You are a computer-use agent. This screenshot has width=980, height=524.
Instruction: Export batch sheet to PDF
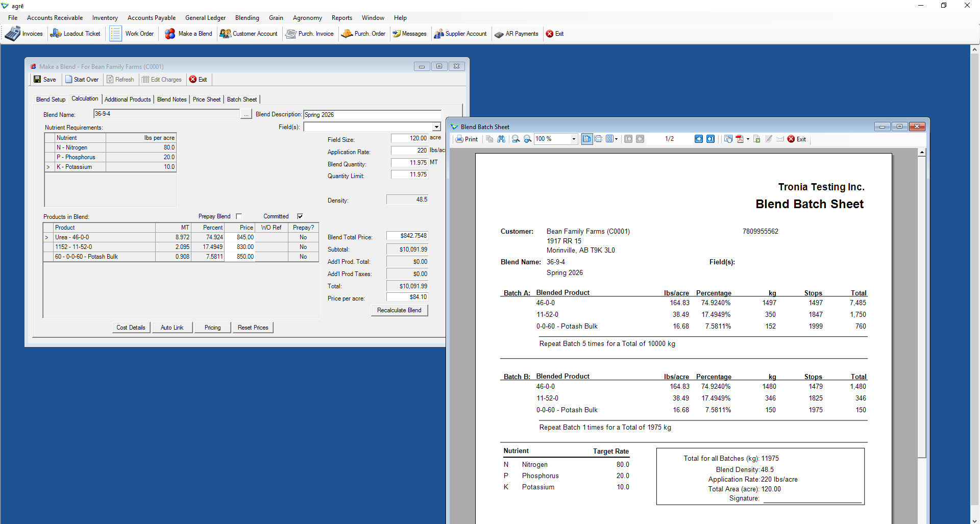tap(740, 139)
